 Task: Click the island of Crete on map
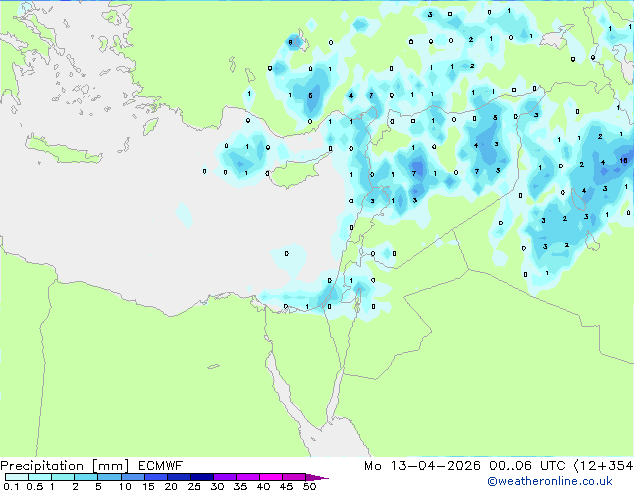tap(63, 150)
